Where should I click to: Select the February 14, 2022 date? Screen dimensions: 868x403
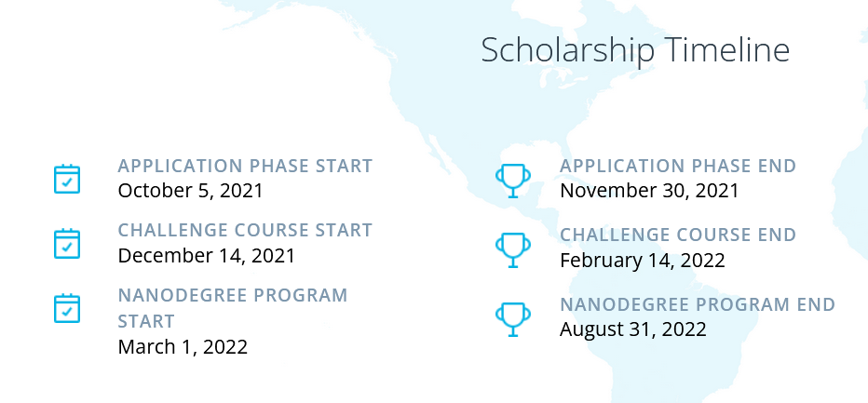click(642, 261)
